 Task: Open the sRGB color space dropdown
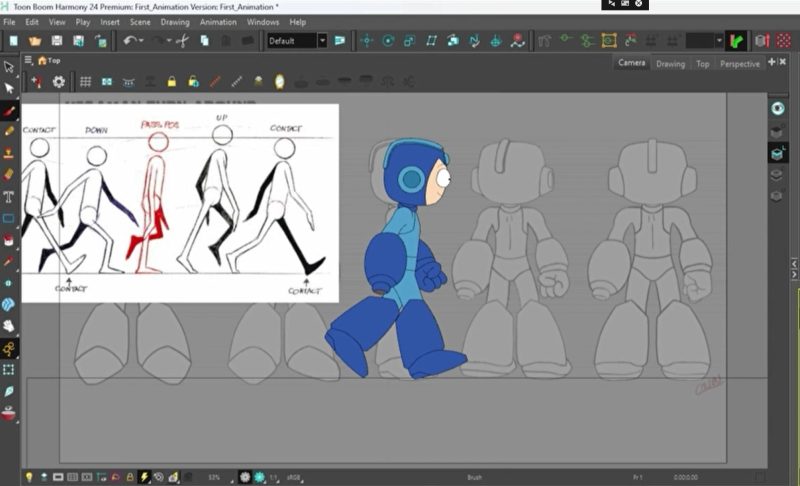click(295, 477)
